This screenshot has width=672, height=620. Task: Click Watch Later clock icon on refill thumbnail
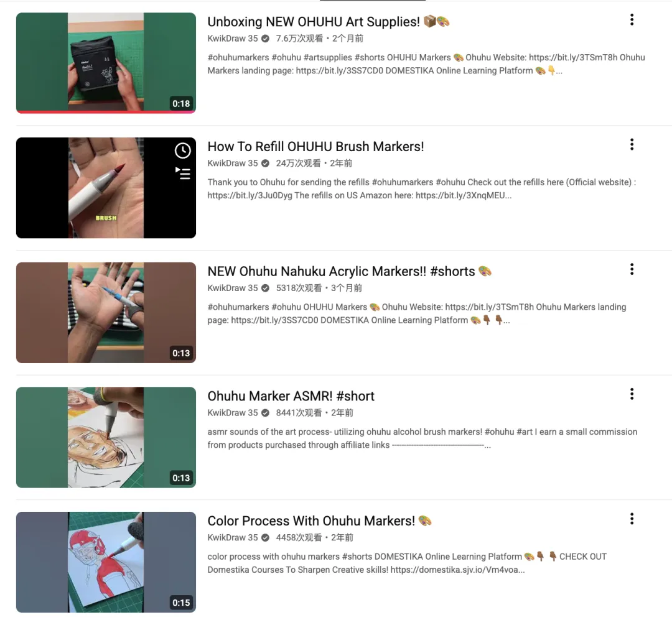point(182,150)
